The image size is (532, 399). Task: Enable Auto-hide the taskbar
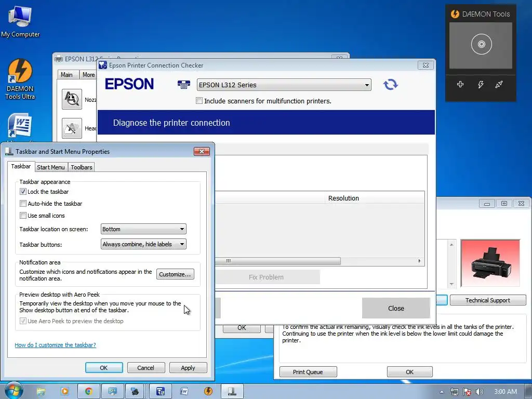(23, 204)
